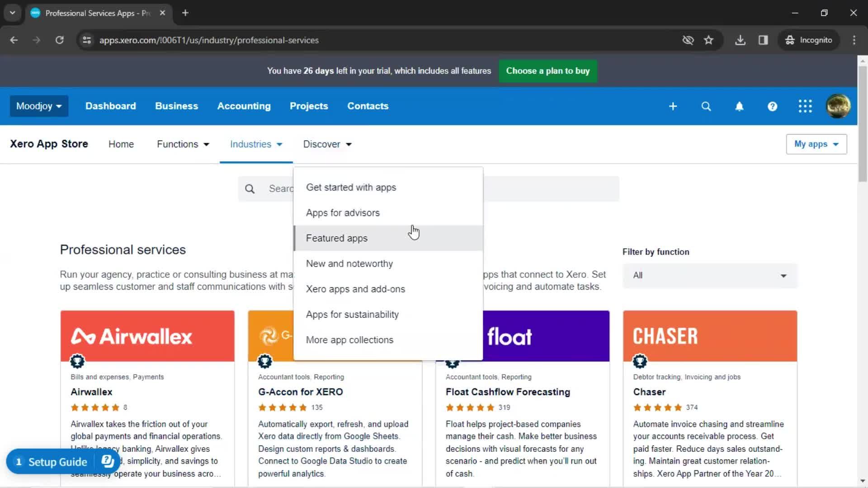Viewport: 868px width, 488px height.
Task: Select New and noteworthy
Action: coord(388,264)
